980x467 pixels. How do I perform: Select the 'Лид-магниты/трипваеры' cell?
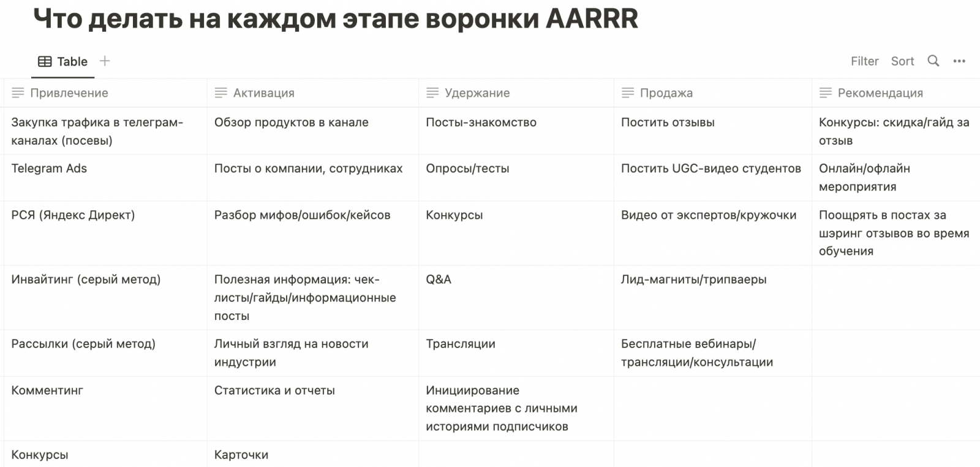713,298
